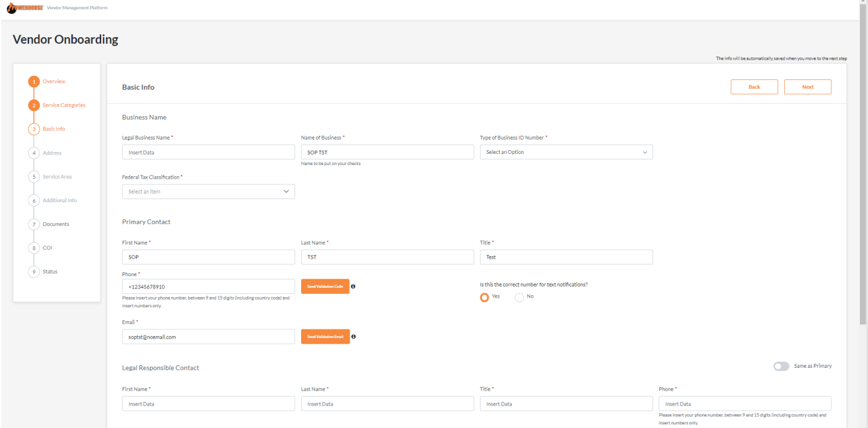Select Yes for text notifications
The width and height of the screenshot is (868, 428).
(x=485, y=297)
